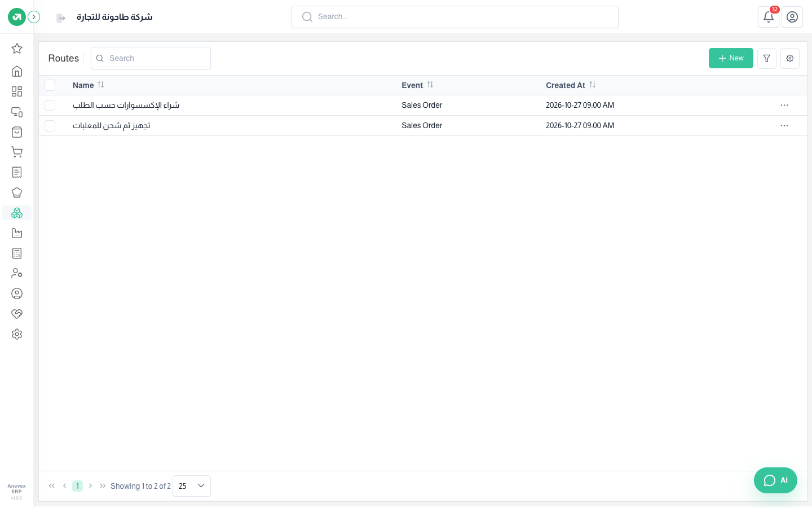Sort by Event column
The width and height of the screenshot is (812, 508).
430,85
